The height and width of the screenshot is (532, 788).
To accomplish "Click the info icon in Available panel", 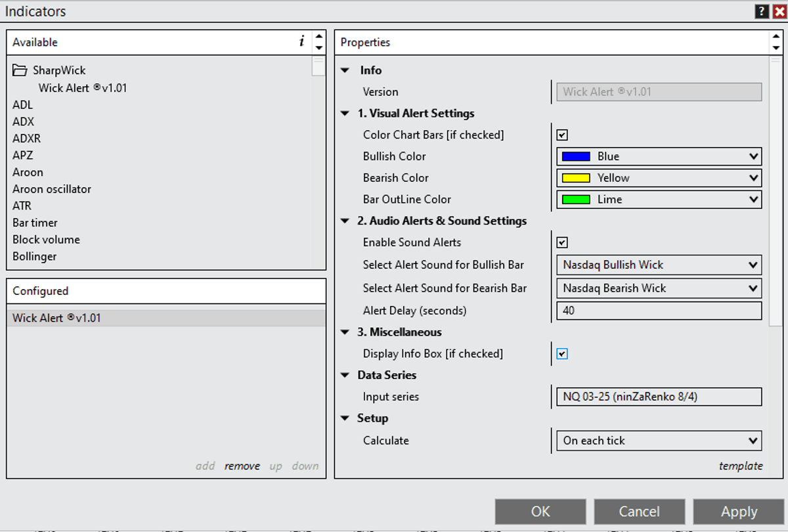I will tap(301, 42).
